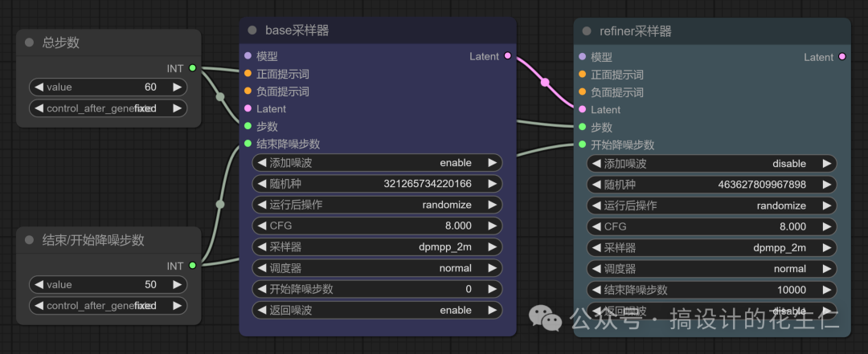Select the refiner采样器 node title
Image resolution: width=868 pixels, height=354 pixels.
636,31
